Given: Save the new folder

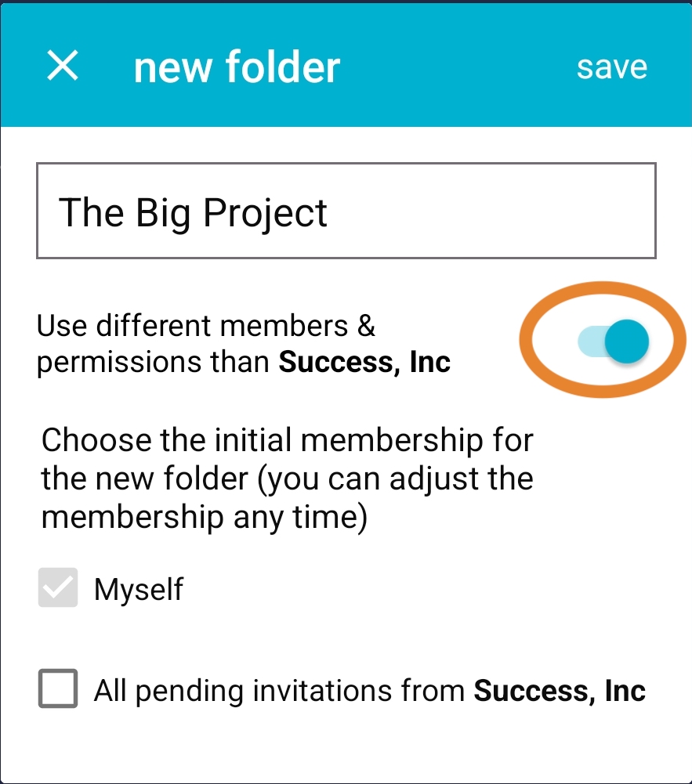Looking at the screenshot, I should (612, 67).
